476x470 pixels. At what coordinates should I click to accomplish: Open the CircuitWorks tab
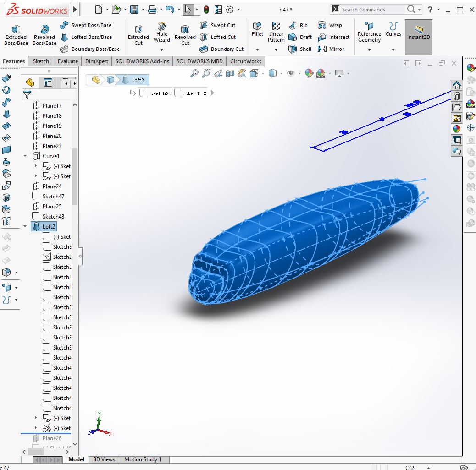246,61
